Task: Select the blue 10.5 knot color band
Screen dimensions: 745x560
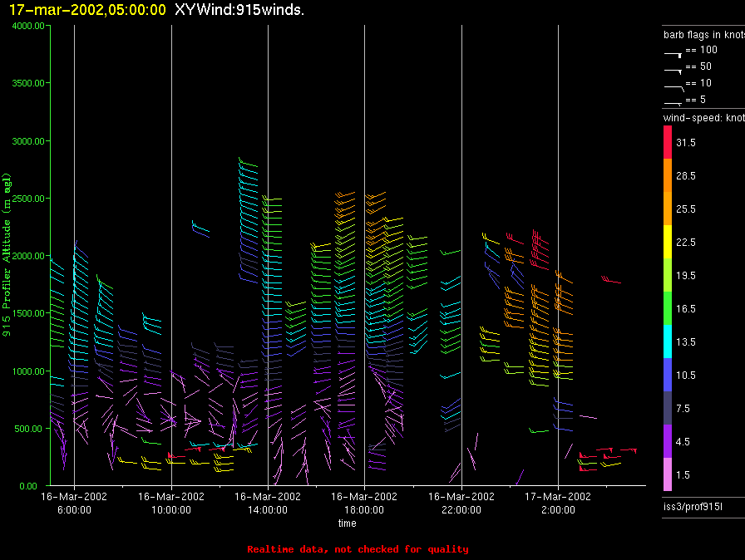Action: [x=668, y=375]
